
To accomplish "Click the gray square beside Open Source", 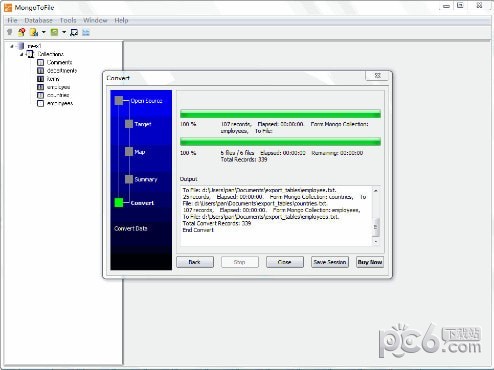I will pos(119,101).
